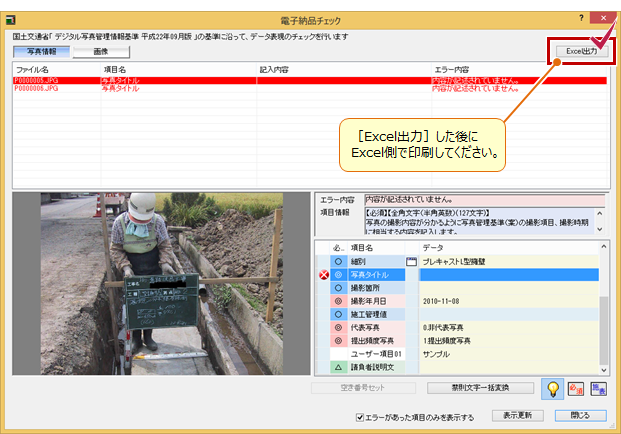
Task: Select the 撮影箇所 item name
Action: pos(376,288)
